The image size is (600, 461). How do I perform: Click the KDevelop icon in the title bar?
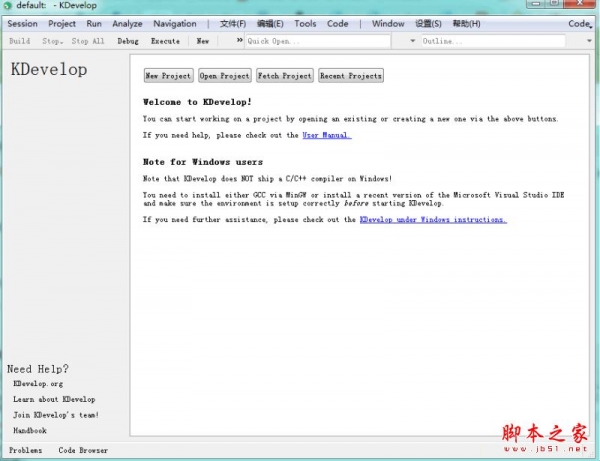(7, 6)
